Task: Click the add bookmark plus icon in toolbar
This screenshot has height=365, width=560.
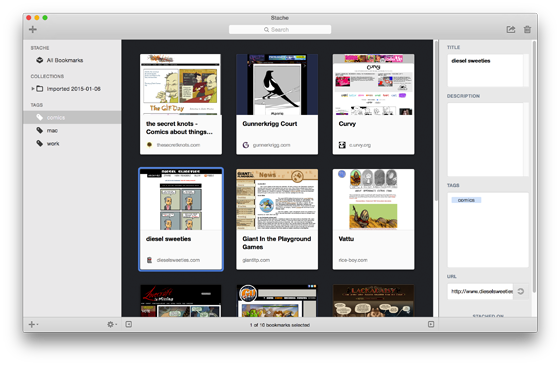Action: click(x=33, y=29)
